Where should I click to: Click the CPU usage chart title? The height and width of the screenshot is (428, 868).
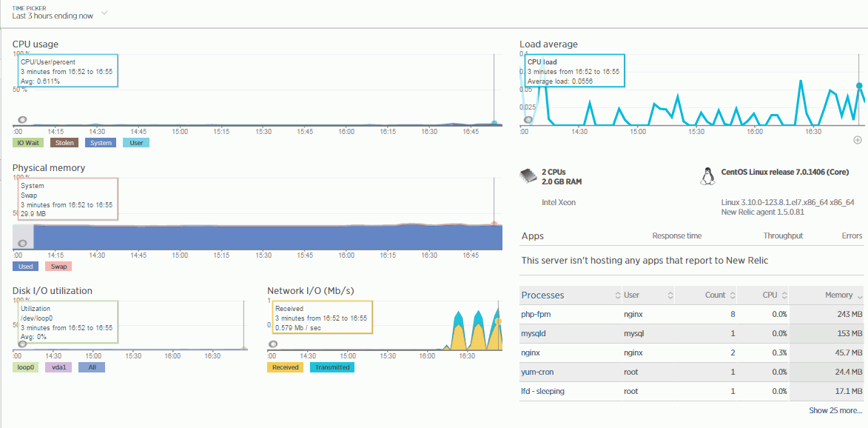pos(36,44)
